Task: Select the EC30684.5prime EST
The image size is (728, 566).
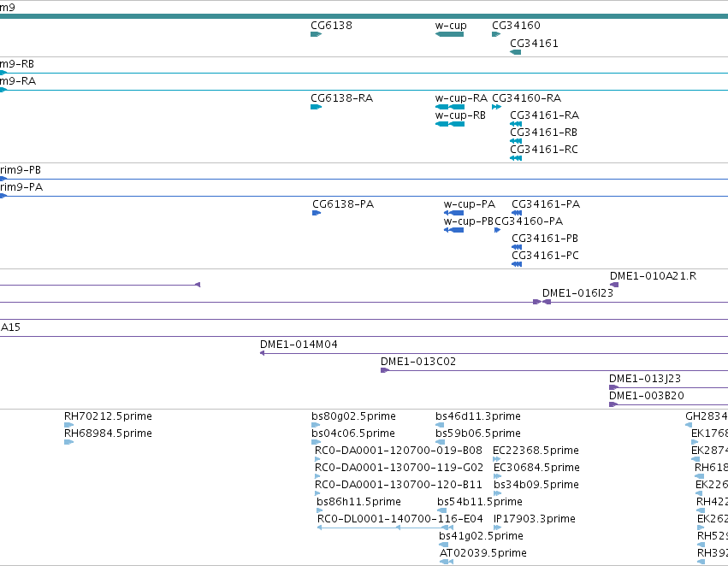Action: 497,477
